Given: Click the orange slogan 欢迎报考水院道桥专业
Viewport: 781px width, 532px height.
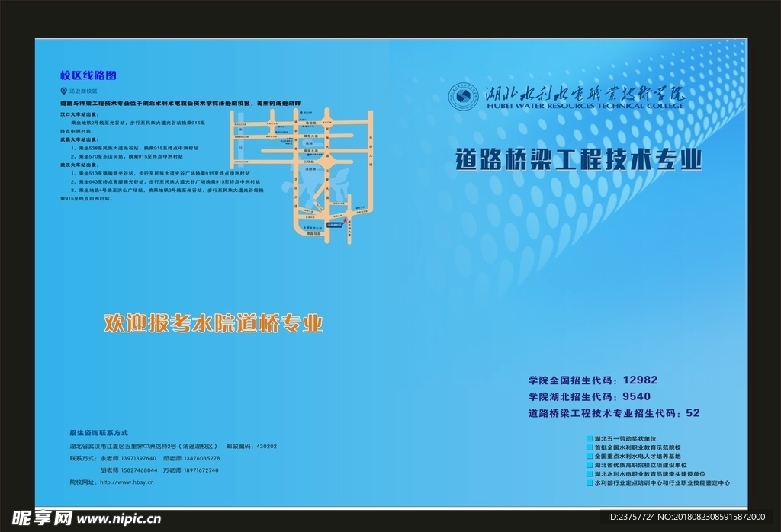Looking at the screenshot, I should (x=214, y=323).
